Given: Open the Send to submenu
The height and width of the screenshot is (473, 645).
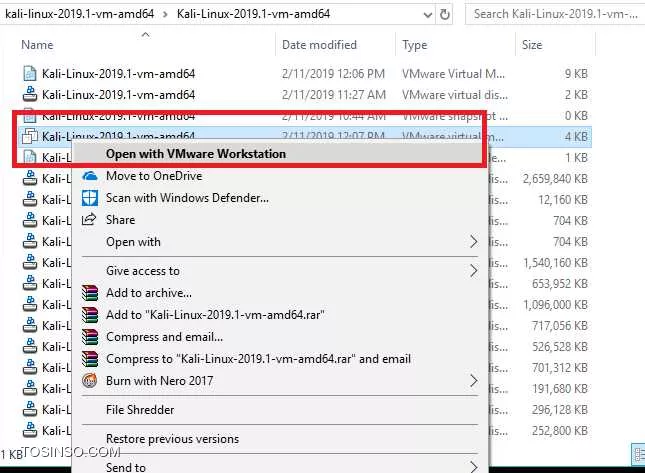Looking at the screenshot, I should [x=280, y=467].
